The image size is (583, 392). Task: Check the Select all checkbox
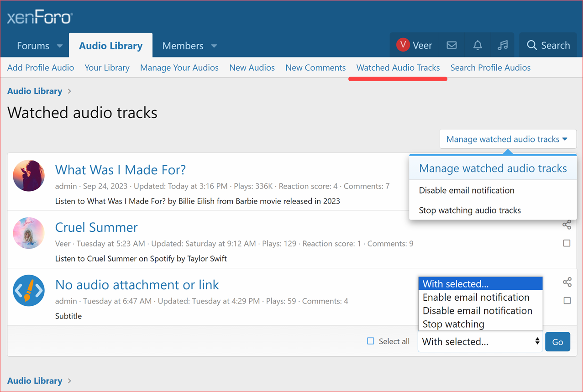[371, 341]
